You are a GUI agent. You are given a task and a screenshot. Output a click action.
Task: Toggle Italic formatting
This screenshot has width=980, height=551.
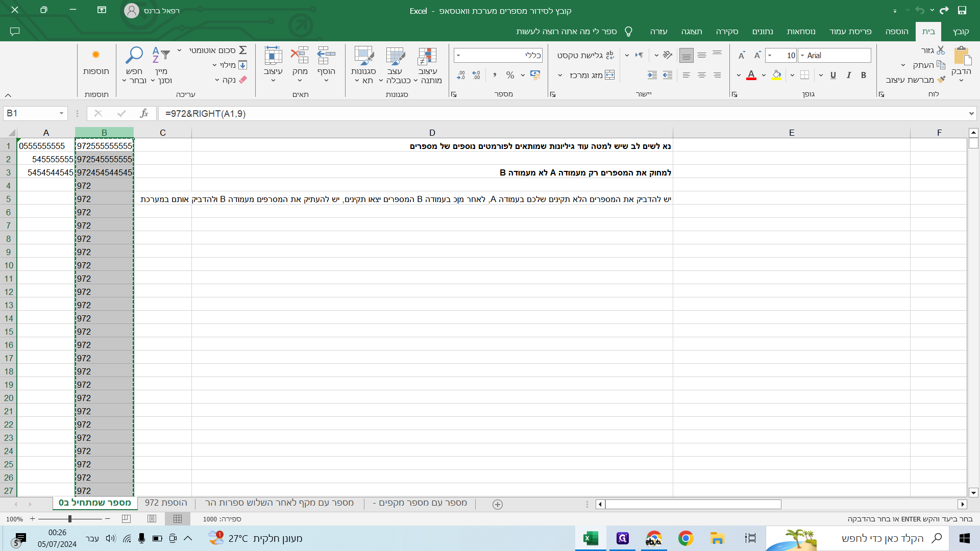pyautogui.click(x=848, y=75)
